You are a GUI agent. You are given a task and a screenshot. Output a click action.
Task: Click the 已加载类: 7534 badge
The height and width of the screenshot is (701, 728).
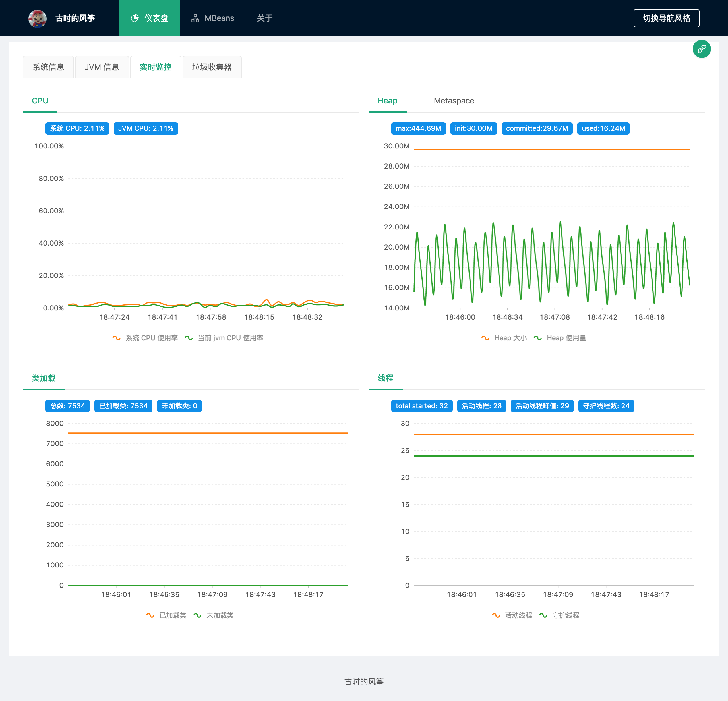123,406
